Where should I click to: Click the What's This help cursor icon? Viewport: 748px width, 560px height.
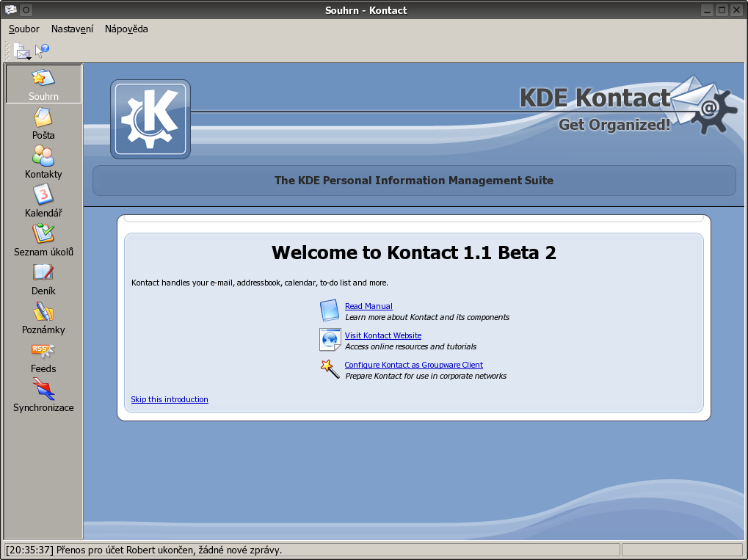coord(42,50)
